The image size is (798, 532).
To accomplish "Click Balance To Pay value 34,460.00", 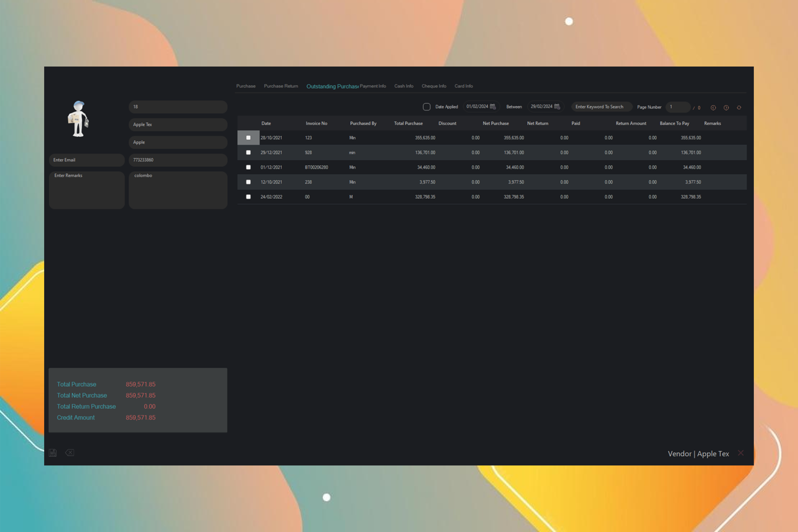I will (692, 167).
